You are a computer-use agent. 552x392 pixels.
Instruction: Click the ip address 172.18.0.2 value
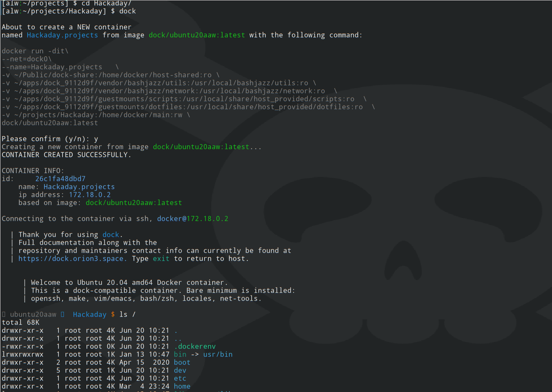coord(89,195)
